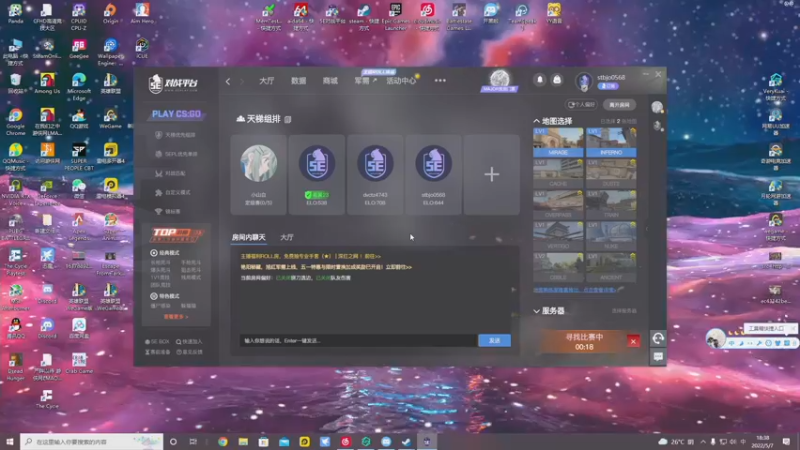Toggle the MIRAGE map selection
This screenshot has height=450, width=800.
(558, 142)
